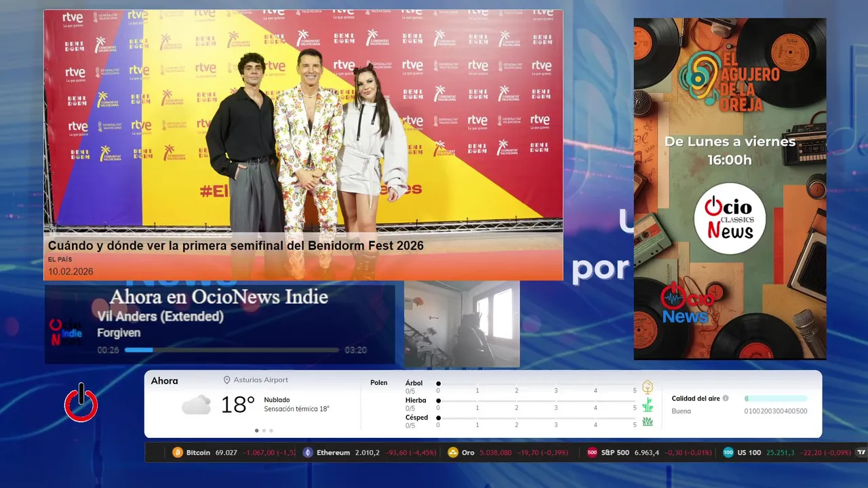
Task: Click the studio webcam thumbnail
Action: click(x=462, y=324)
